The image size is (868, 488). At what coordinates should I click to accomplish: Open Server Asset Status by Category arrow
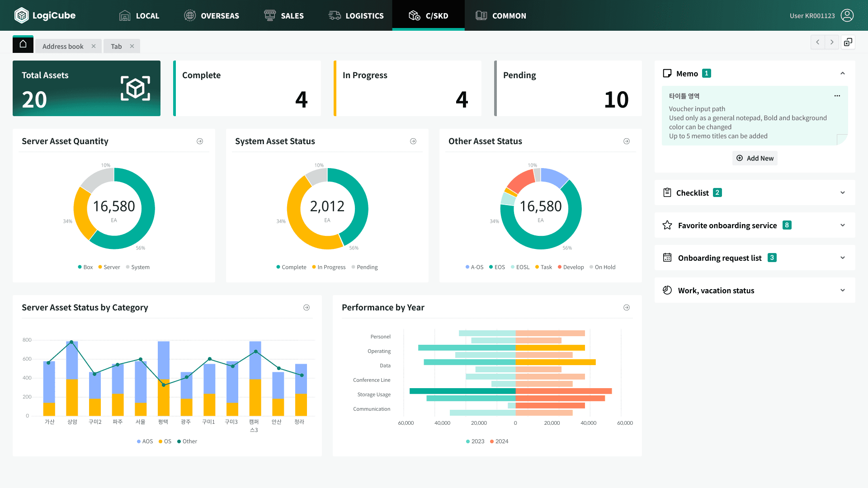pyautogui.click(x=307, y=308)
